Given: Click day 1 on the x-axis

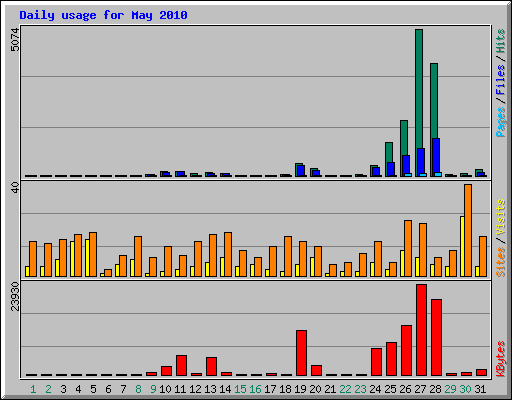Looking at the screenshot, I should pyautogui.click(x=33, y=389).
